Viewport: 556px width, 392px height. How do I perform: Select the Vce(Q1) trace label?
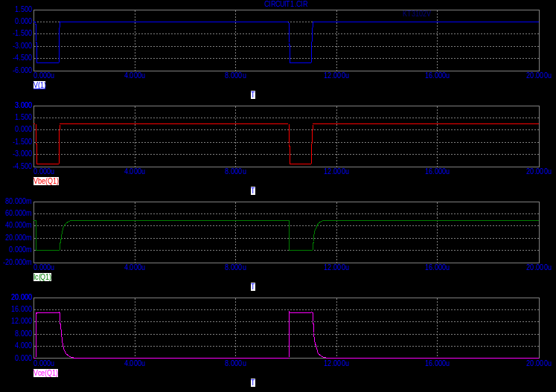coord(45,373)
